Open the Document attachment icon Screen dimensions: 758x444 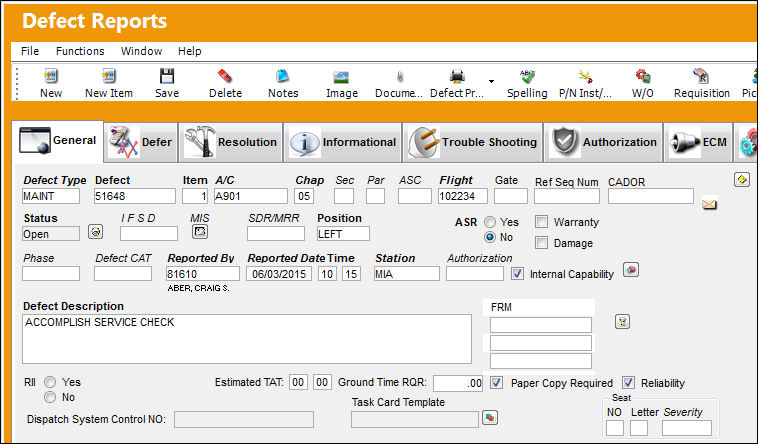coord(400,76)
